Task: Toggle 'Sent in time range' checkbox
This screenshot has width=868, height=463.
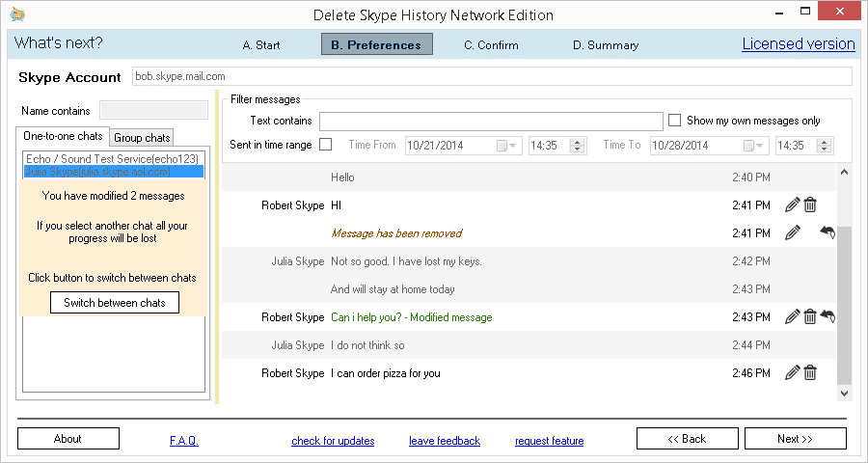Action: click(326, 145)
